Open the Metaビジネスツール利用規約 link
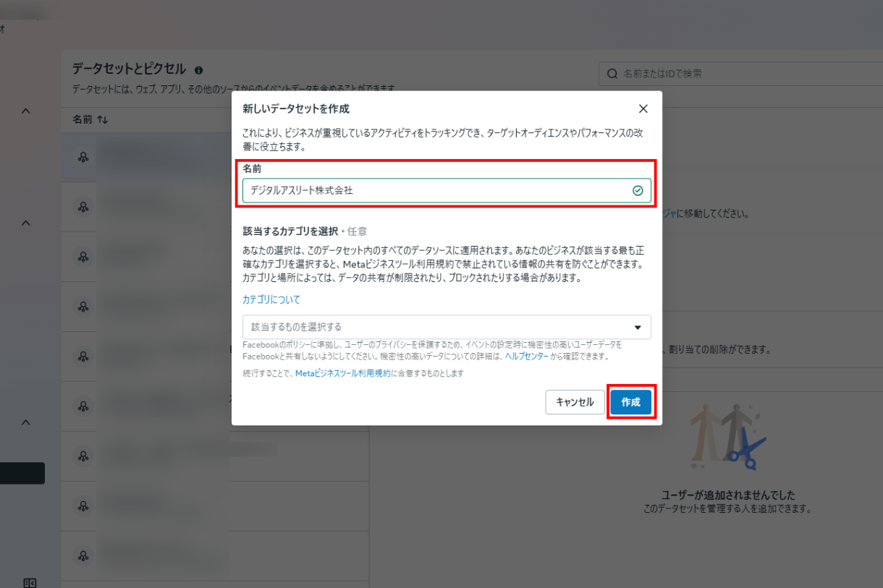883x588 pixels. (x=342, y=373)
